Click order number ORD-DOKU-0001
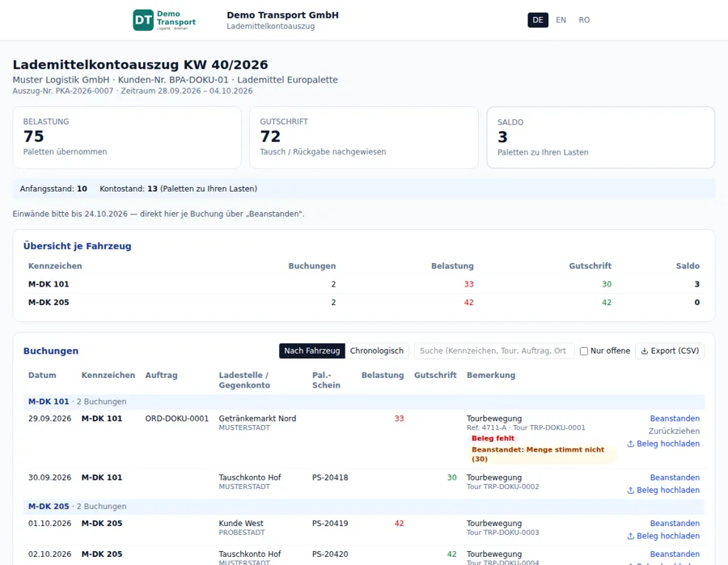728x565 pixels. coord(177,418)
